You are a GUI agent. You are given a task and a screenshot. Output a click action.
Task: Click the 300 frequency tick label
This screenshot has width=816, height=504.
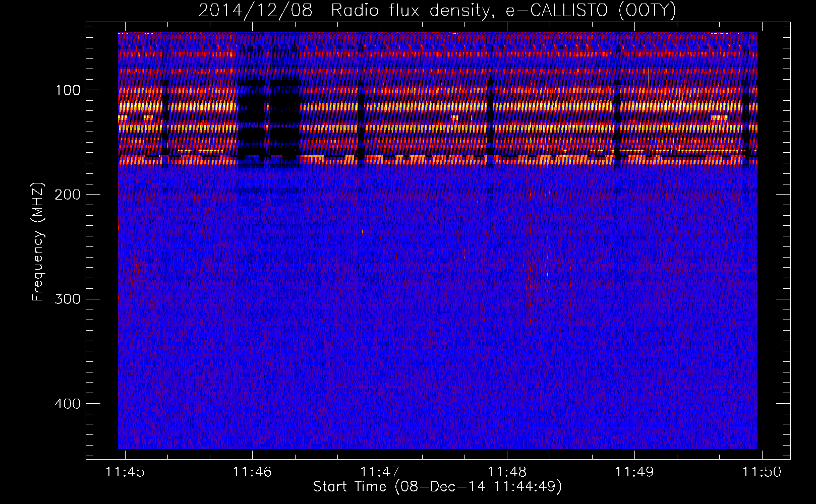pyautogui.click(x=68, y=299)
